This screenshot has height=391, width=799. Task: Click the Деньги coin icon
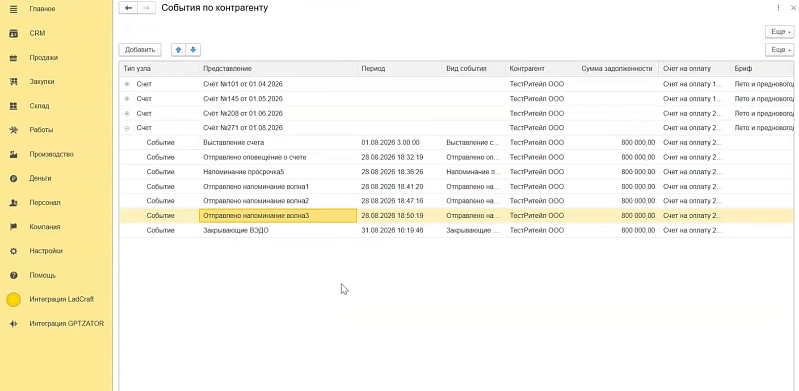click(x=14, y=178)
